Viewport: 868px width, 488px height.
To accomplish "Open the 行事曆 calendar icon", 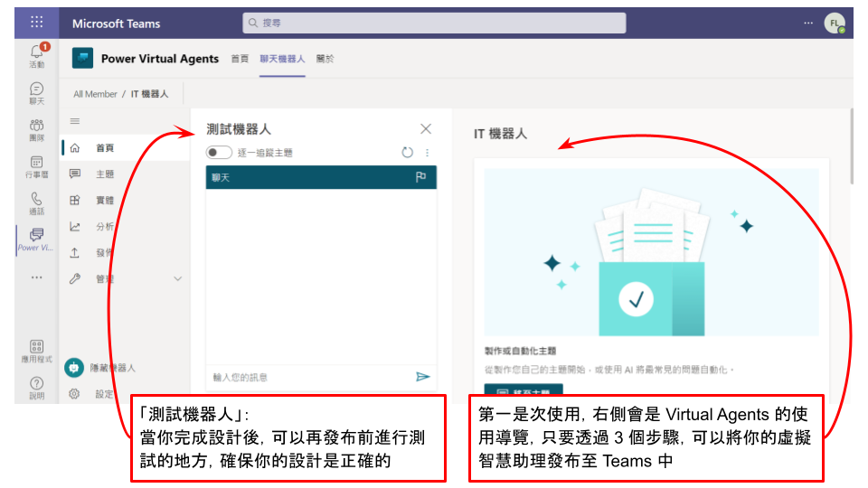I will (x=36, y=166).
